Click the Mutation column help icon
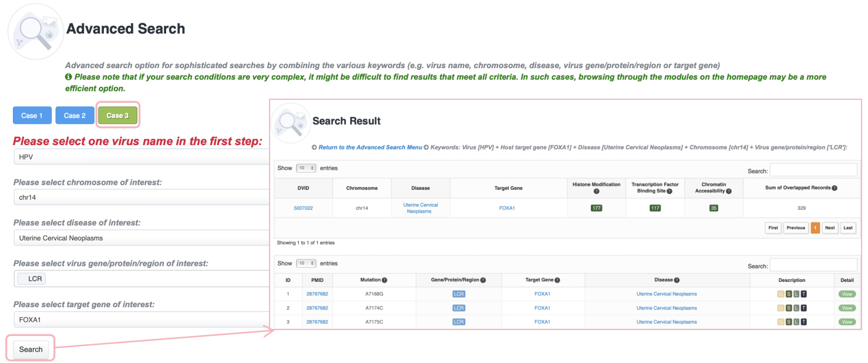The height and width of the screenshot is (363, 868). pos(385,280)
